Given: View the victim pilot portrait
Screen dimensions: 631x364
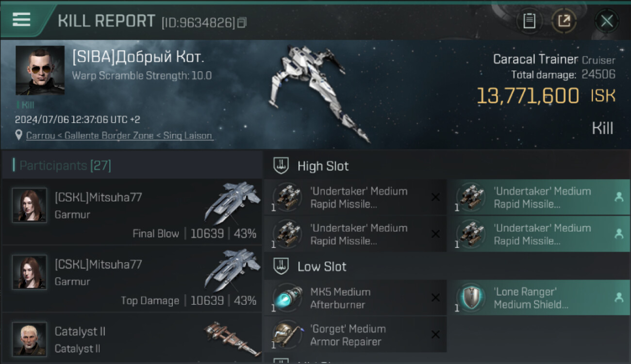Looking at the screenshot, I should tap(40, 70).
